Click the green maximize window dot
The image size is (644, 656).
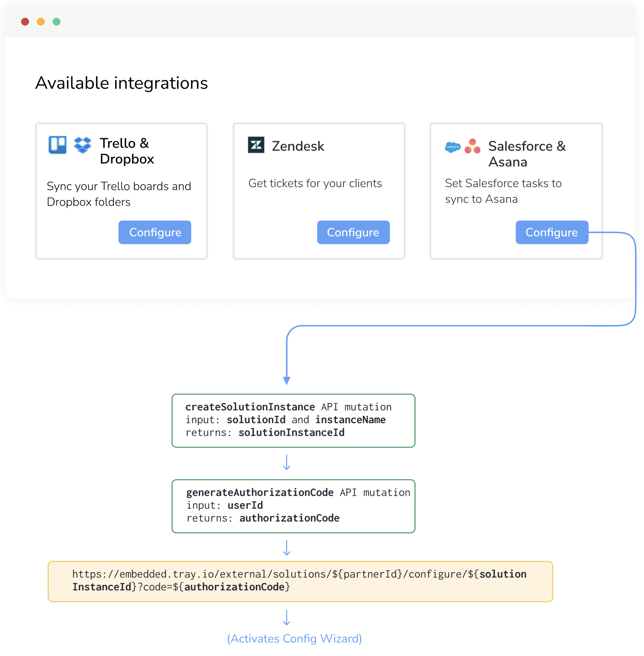[57, 22]
